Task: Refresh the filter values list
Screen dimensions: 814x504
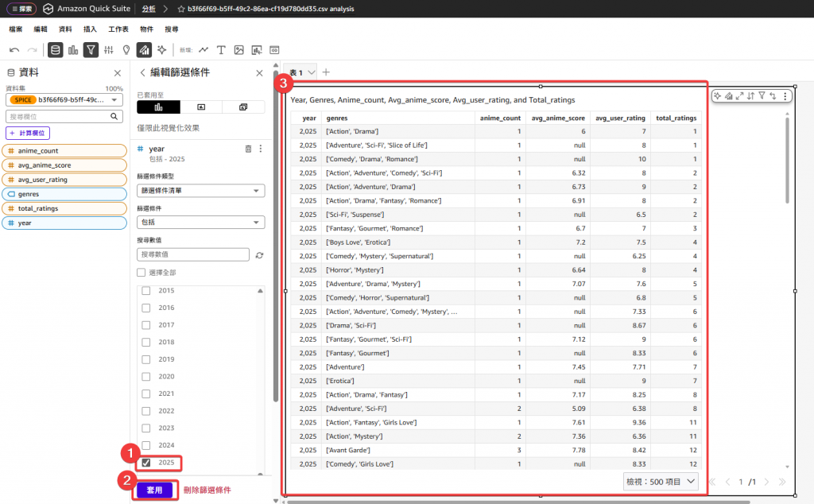Action: [x=260, y=255]
